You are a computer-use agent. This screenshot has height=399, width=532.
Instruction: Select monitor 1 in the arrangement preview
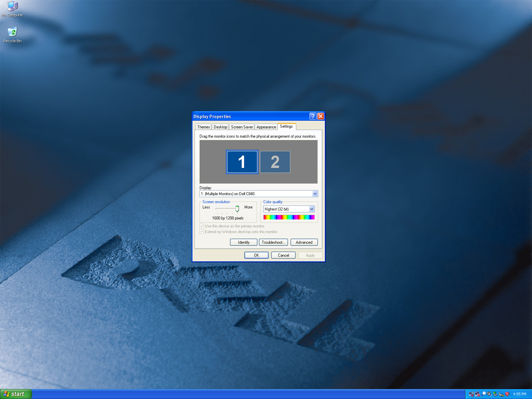coord(242,162)
